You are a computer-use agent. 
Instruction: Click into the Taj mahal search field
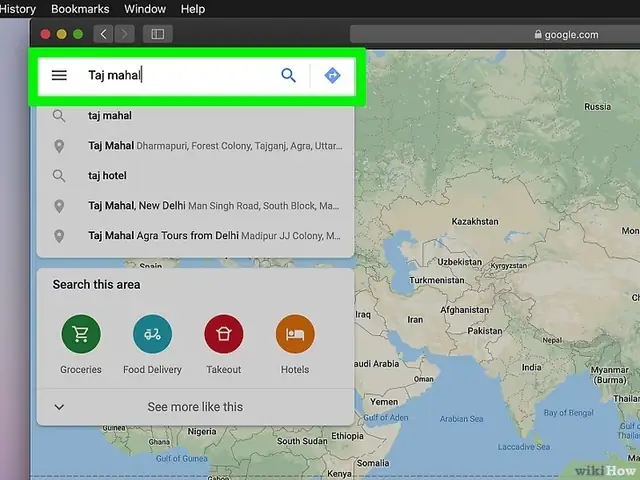point(178,76)
